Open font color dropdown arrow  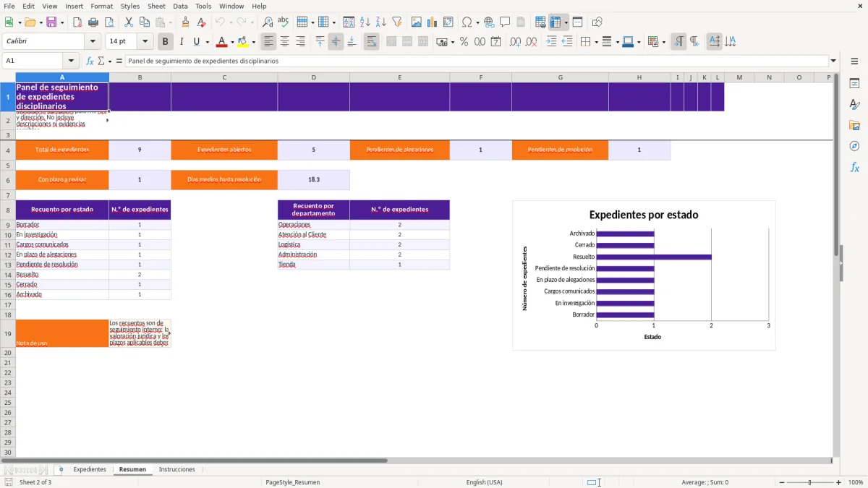pyautogui.click(x=231, y=42)
